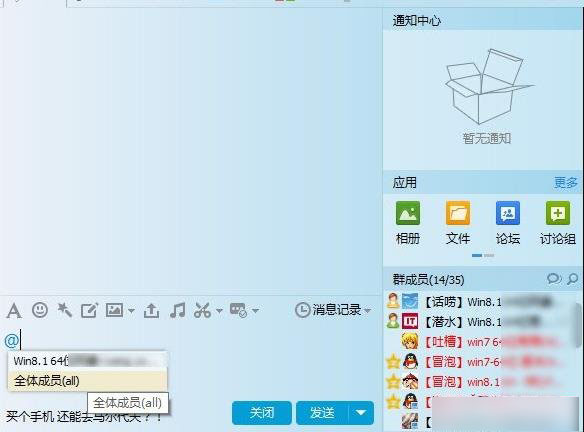
Task: Click the blonde avatar of 【吐槽】 member
Action: point(410,341)
